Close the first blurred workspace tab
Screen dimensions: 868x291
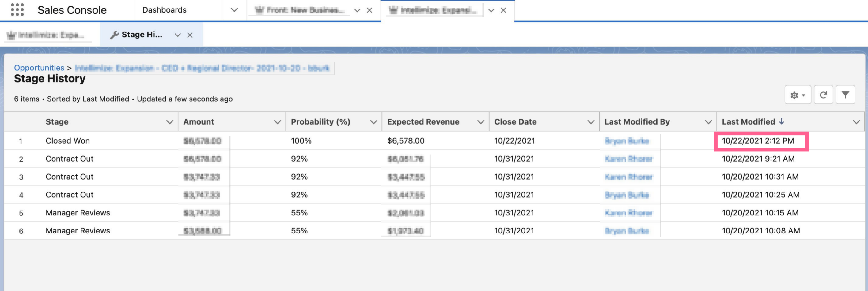369,10
